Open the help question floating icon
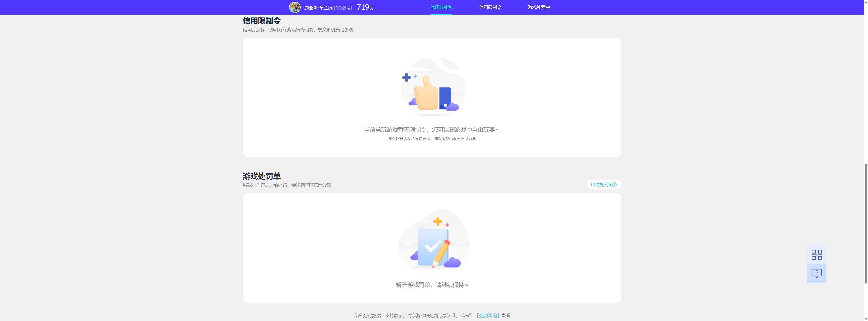 817,274
